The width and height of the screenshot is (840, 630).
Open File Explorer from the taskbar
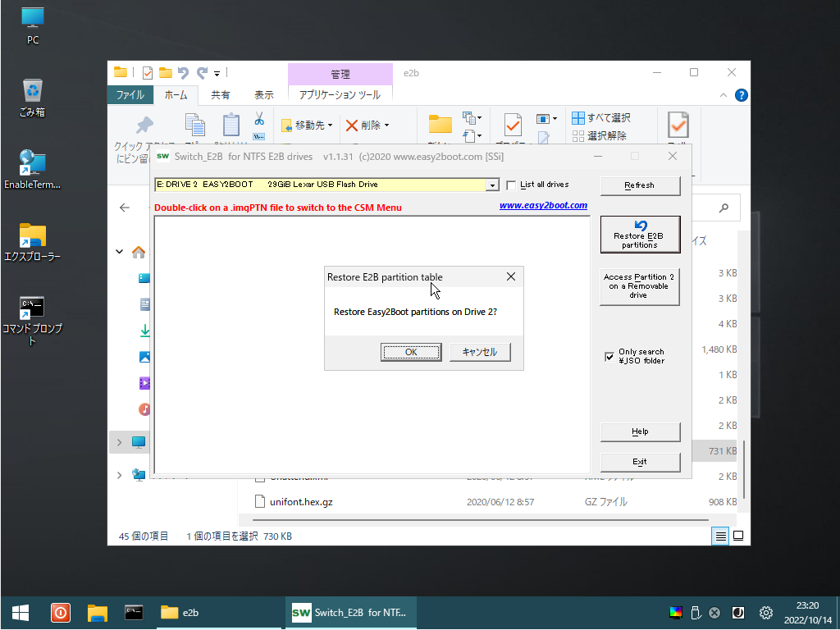coord(98,612)
